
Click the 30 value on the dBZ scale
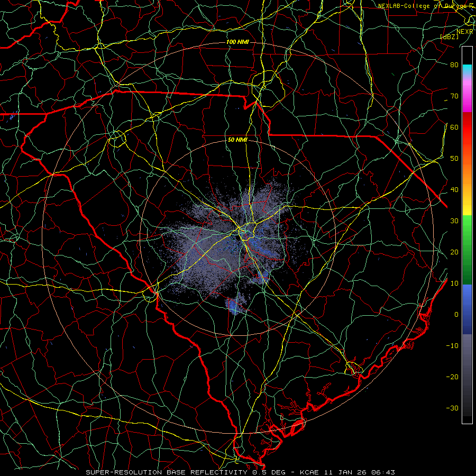pos(454,221)
